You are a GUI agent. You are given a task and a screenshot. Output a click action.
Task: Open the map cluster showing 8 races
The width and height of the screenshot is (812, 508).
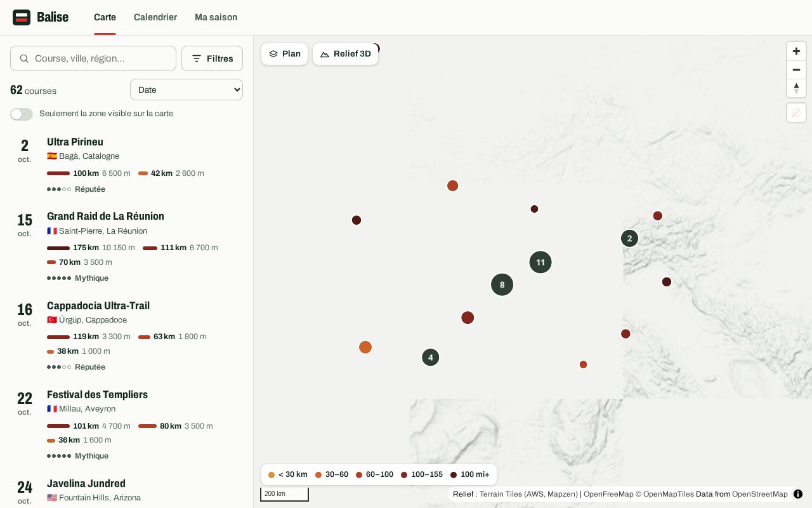[502, 284]
